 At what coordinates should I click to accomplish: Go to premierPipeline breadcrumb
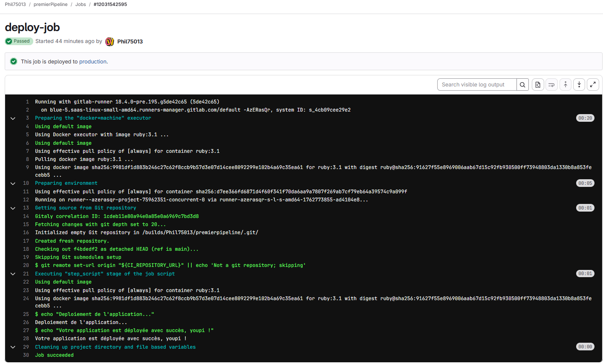[50, 4]
